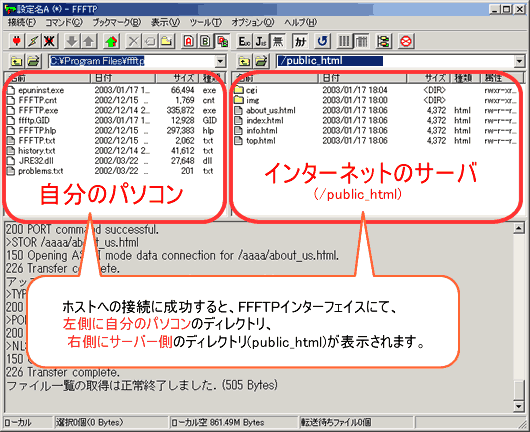Toggle no kanji conversion (無) button
Viewport: 530px width, 432px height.
277,42
